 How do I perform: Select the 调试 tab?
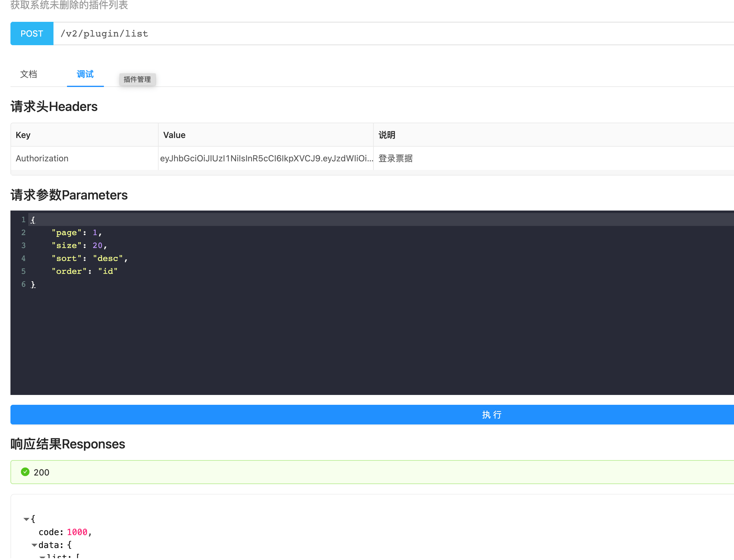tap(85, 74)
